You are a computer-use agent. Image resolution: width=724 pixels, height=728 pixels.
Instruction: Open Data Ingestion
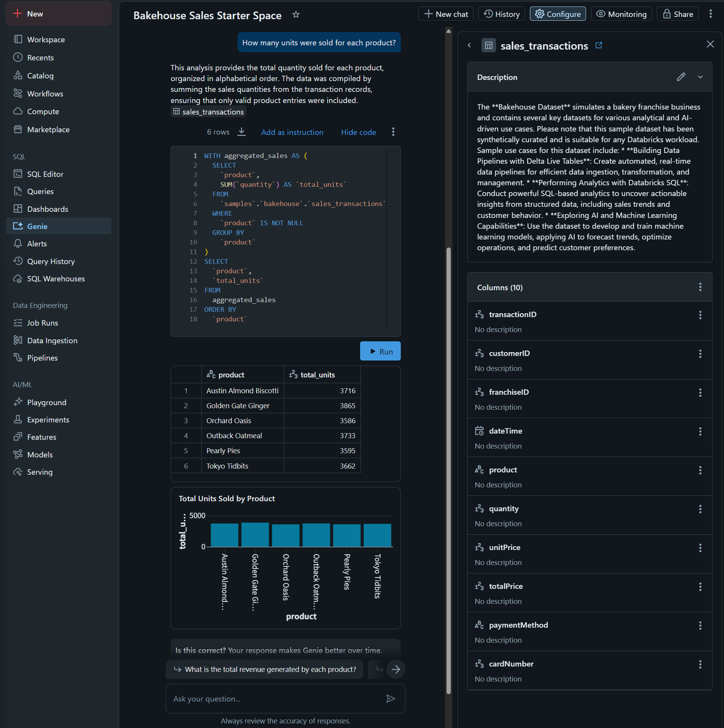point(58,341)
